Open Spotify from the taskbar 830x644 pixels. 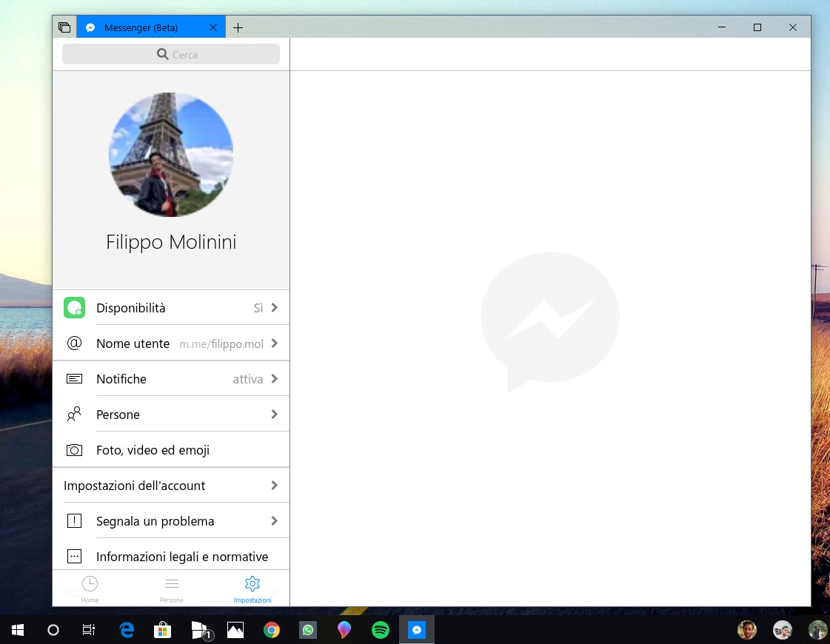[380, 630]
